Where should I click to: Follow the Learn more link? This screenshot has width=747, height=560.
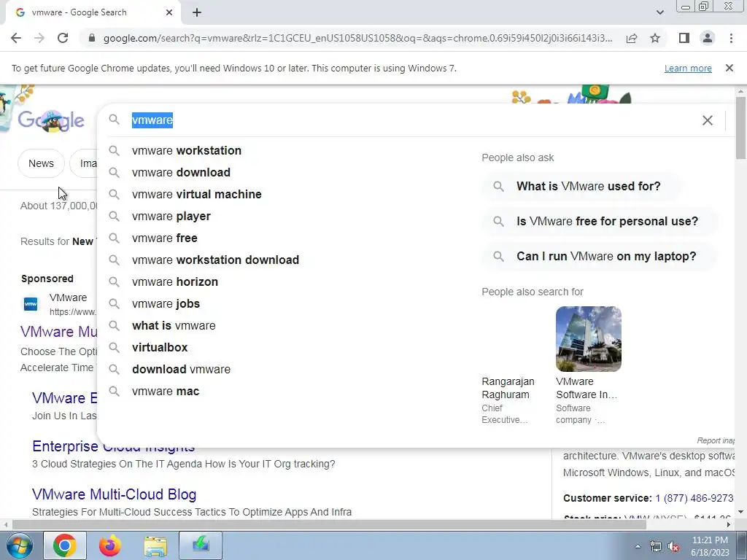pos(688,68)
